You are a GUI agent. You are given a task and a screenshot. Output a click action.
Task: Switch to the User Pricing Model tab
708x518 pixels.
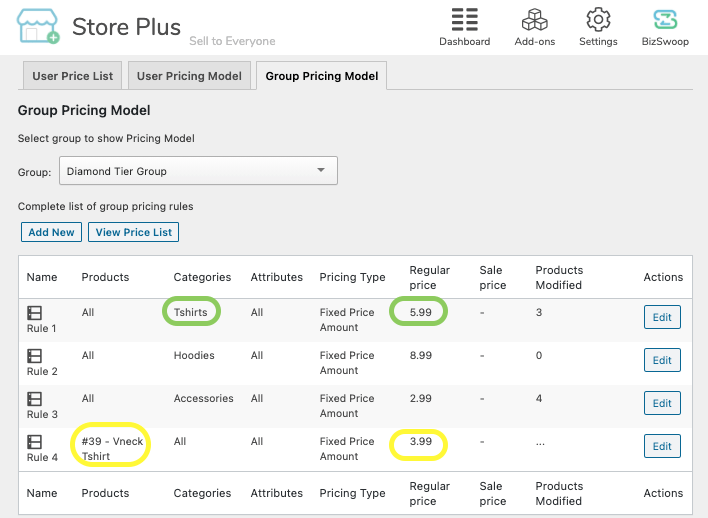(189, 76)
